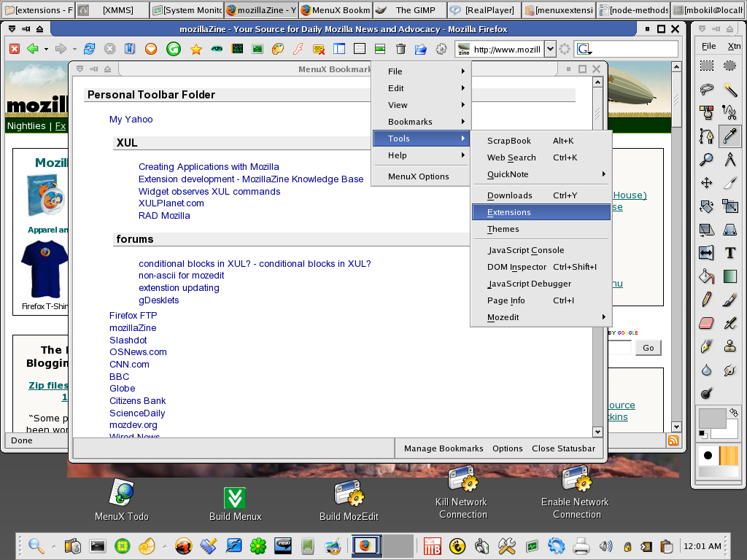
Task: Click the Go search button
Action: click(x=648, y=348)
